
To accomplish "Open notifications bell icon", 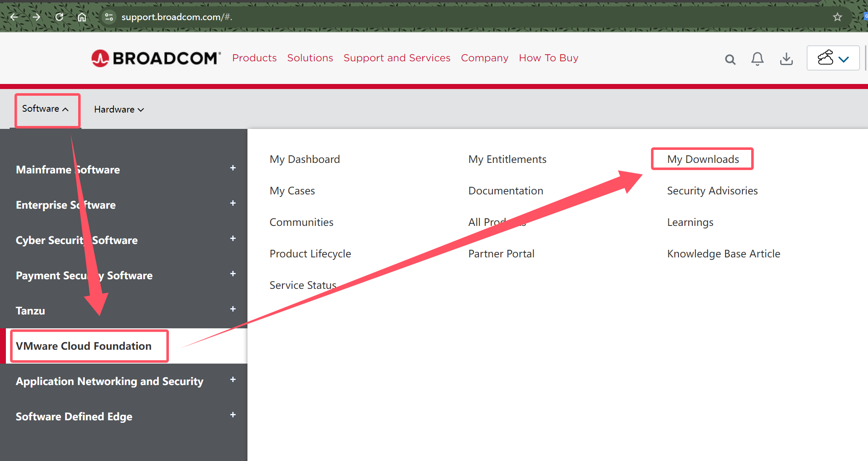I will (757, 59).
